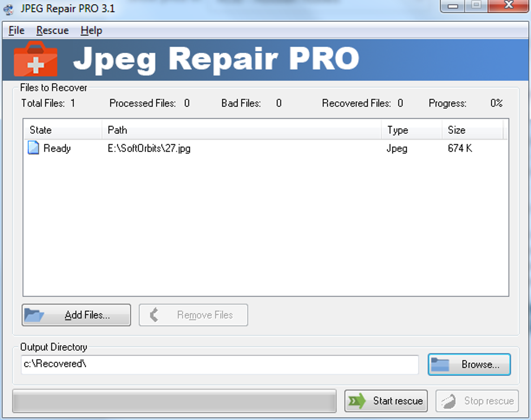Click the Progress: 0% readout
Image resolution: width=531 pixels, height=420 pixels.
[x=465, y=103]
